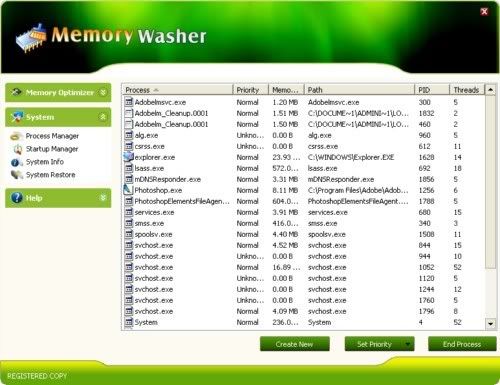
Task: Open the System Restore section
Action: (x=50, y=175)
